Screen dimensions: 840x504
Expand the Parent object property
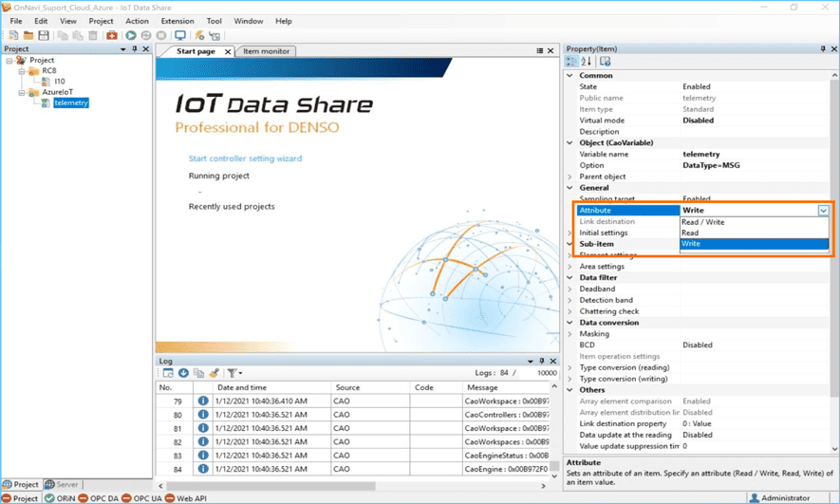pos(570,177)
